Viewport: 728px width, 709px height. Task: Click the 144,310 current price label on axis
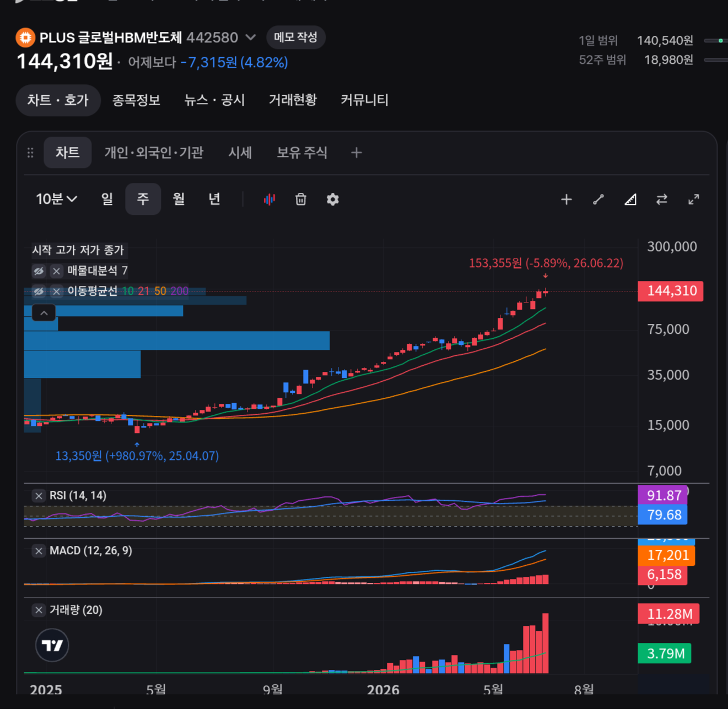pos(671,291)
